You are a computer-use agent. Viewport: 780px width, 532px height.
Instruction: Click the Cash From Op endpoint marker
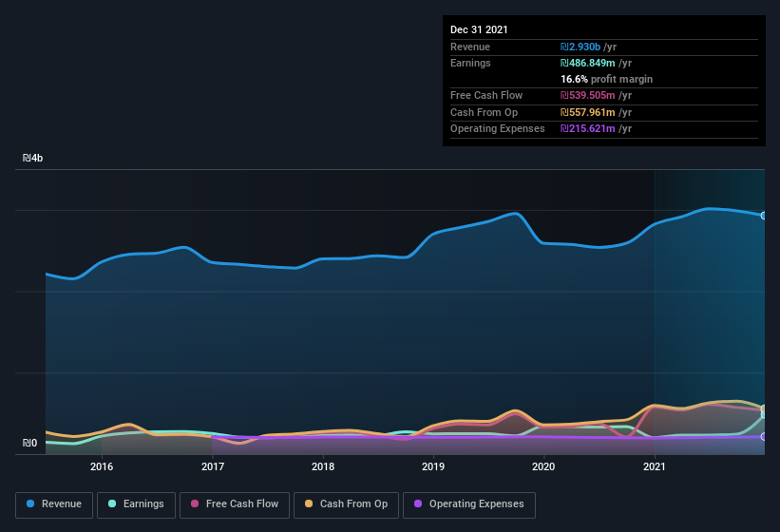[x=764, y=408]
